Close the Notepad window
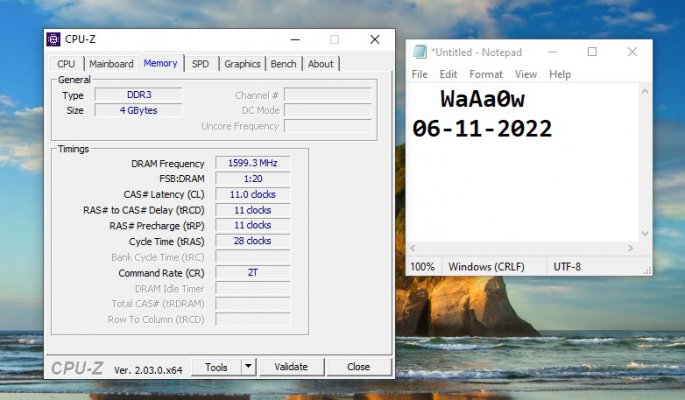Viewport: 685px width, 400px height. pyautogui.click(x=632, y=52)
